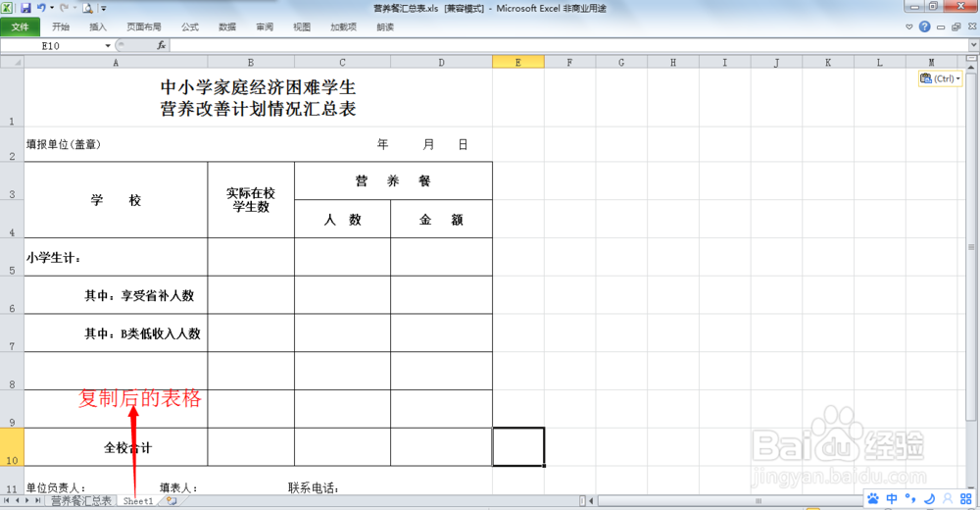Minimize the workbook window inside Excel
The image size is (980, 510).
(941, 27)
